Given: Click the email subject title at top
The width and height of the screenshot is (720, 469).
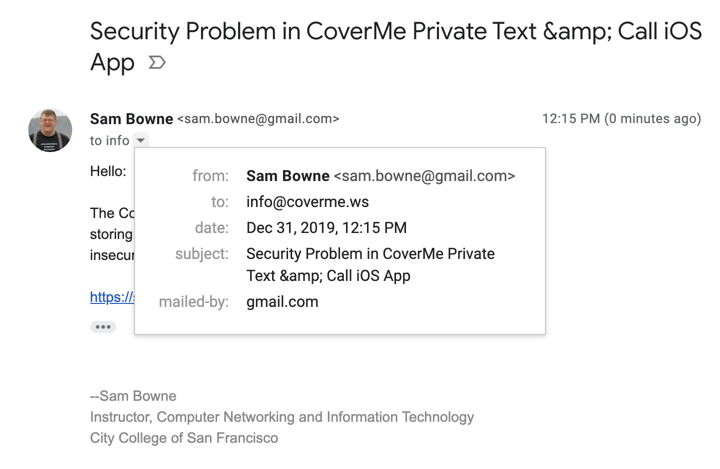Looking at the screenshot, I should 395,45.
